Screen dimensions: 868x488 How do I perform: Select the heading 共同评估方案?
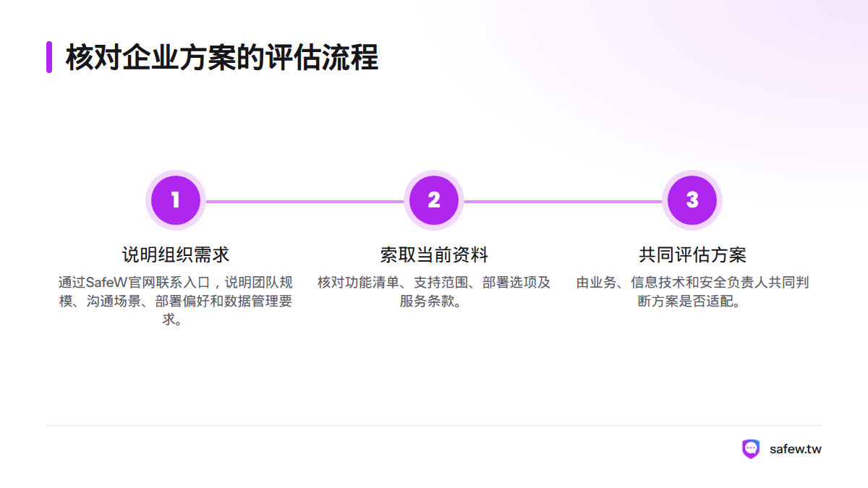pyautogui.click(x=692, y=254)
